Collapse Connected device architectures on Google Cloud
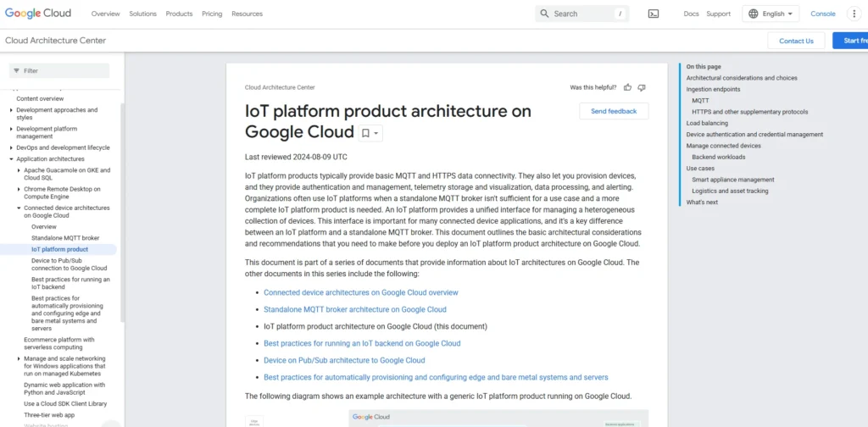The width and height of the screenshot is (868, 427). [x=19, y=208]
